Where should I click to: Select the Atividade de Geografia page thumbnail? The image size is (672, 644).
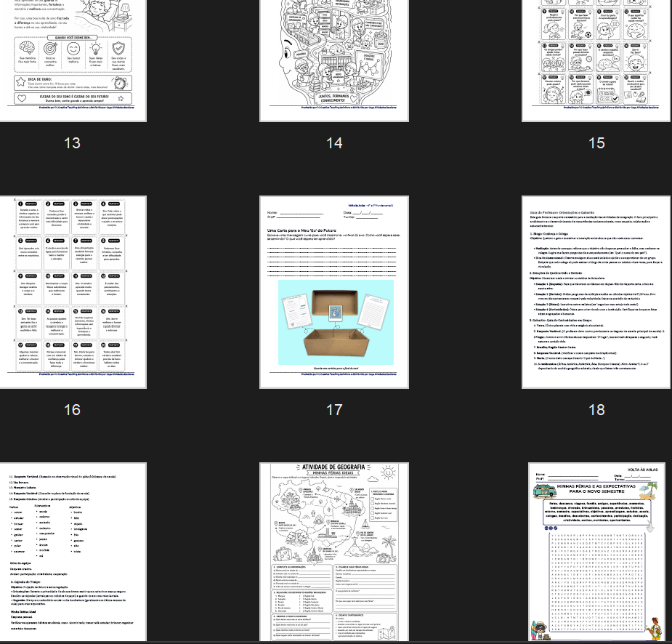(x=334, y=552)
